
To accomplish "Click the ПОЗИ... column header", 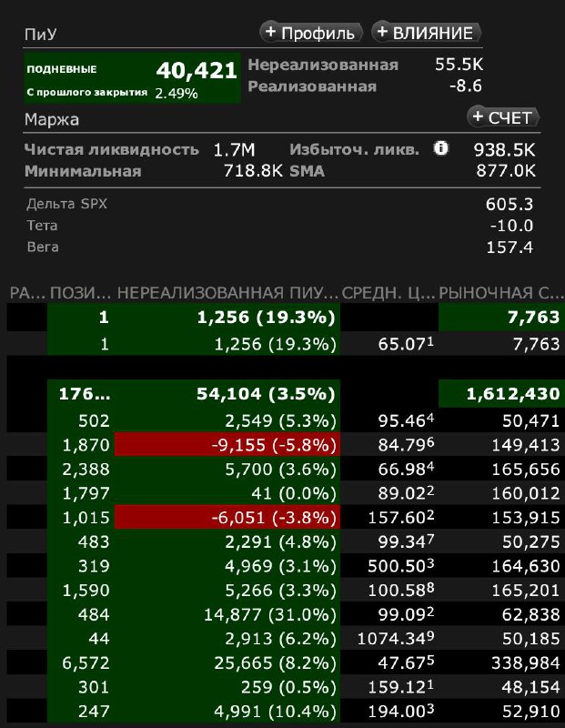I will [x=80, y=293].
